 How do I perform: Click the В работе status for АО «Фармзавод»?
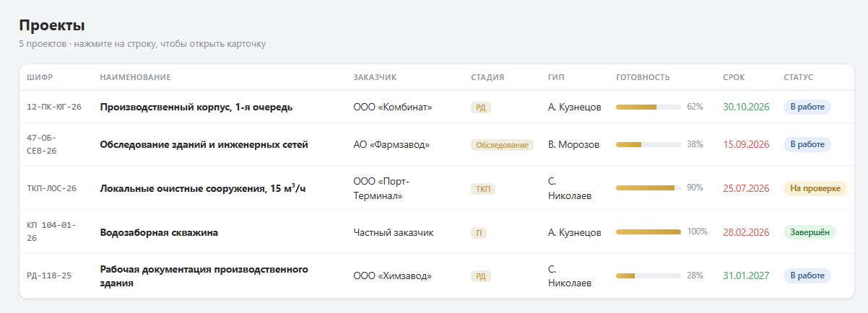click(807, 144)
